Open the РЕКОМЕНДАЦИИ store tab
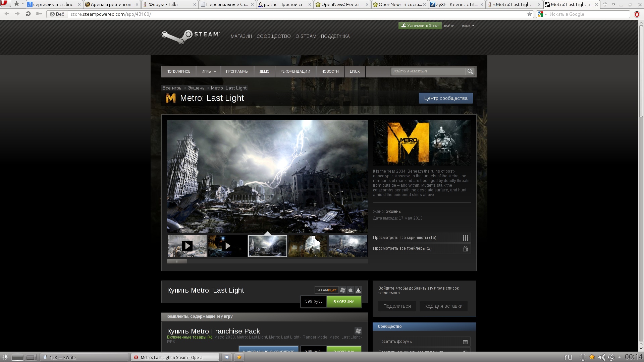Viewport: 644px width, 362px height. pos(295,71)
